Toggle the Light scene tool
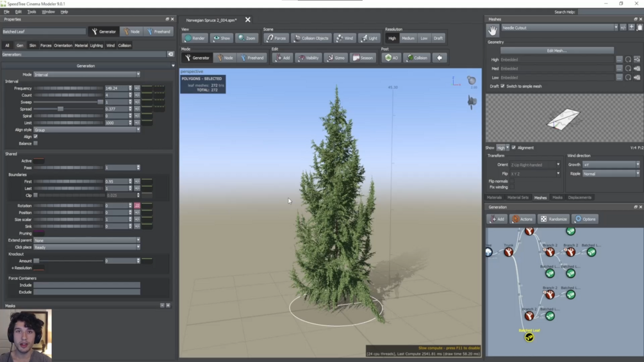644x362 pixels. pos(369,38)
